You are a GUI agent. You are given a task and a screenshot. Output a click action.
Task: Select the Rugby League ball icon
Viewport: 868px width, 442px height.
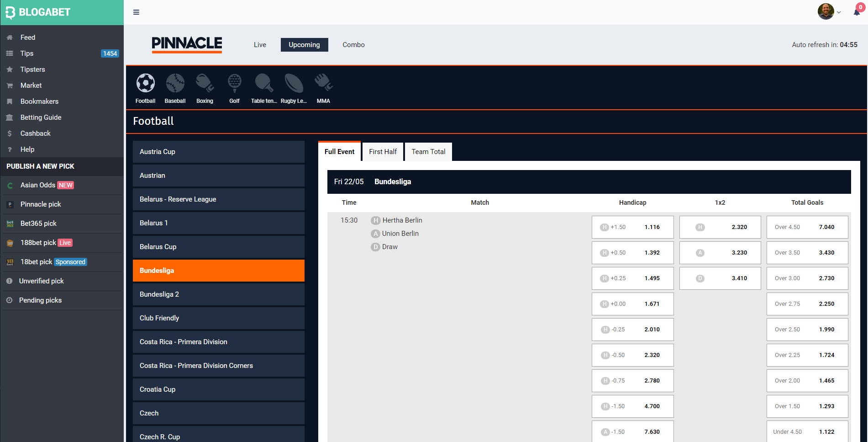(x=294, y=83)
